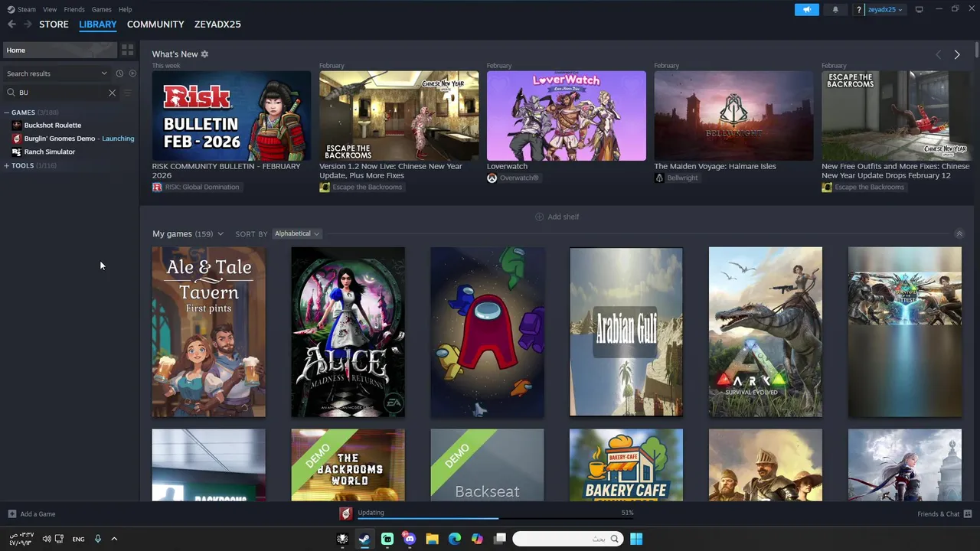
Task: Click the help question mark icon
Action: pyautogui.click(x=859, y=9)
